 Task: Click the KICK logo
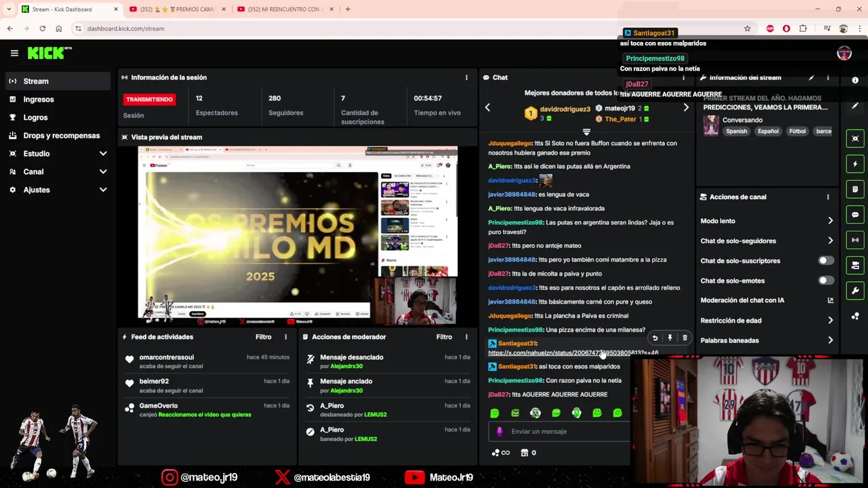(x=50, y=53)
